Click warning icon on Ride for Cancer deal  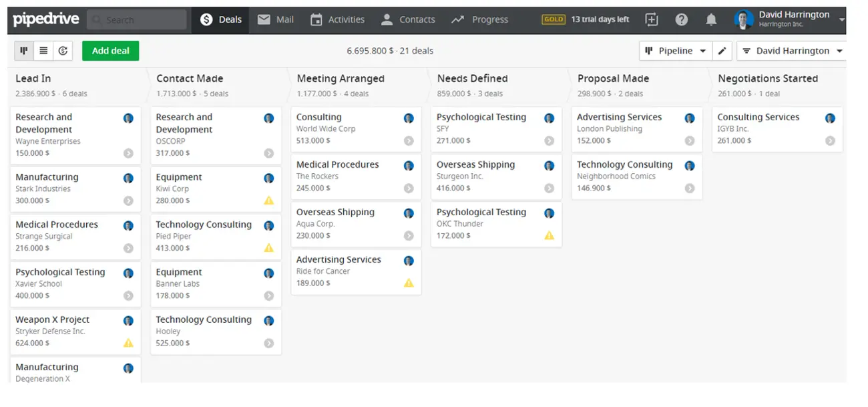point(409,283)
